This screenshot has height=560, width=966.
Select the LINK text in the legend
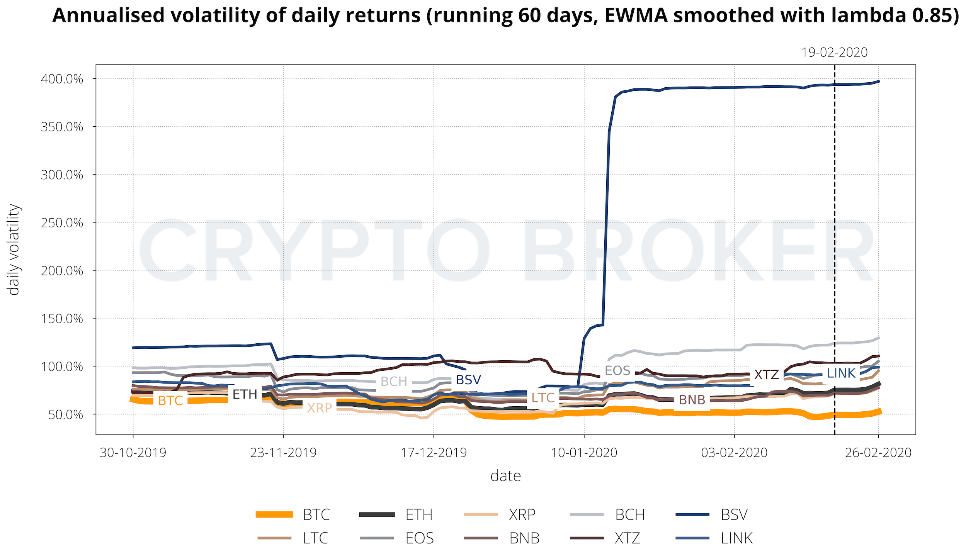736,538
